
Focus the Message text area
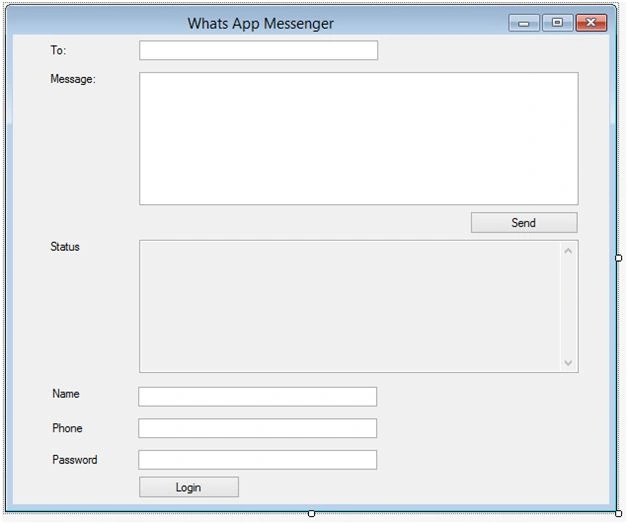click(358, 139)
